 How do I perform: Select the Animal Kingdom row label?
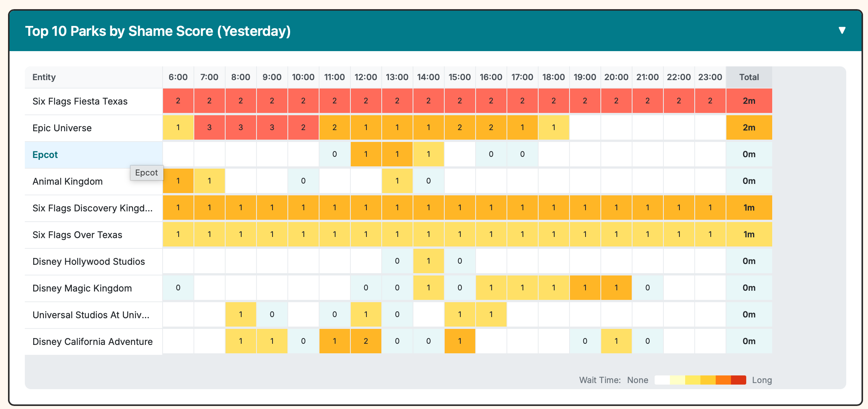coord(67,181)
